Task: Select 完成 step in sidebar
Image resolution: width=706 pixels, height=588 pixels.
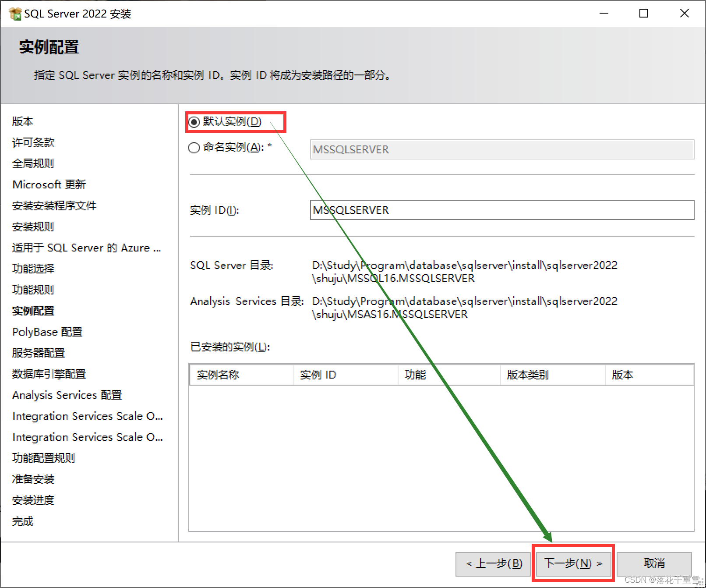Action: [x=23, y=521]
